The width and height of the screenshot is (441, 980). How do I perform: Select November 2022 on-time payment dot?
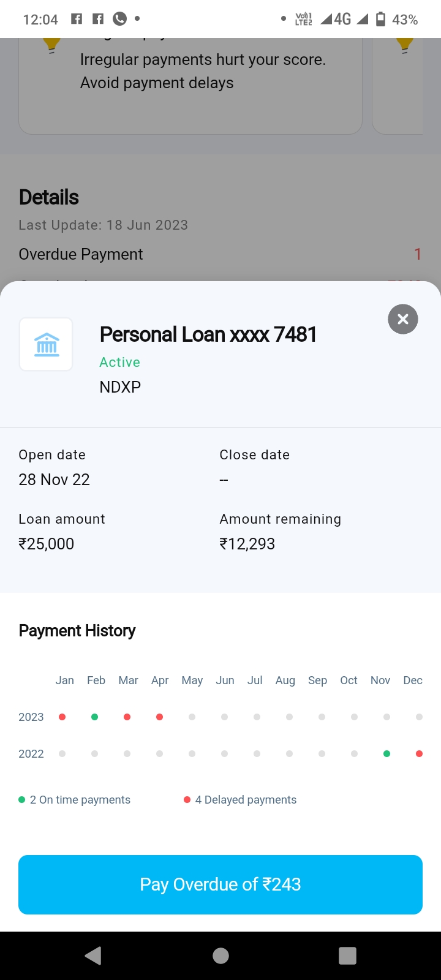pyautogui.click(x=386, y=753)
